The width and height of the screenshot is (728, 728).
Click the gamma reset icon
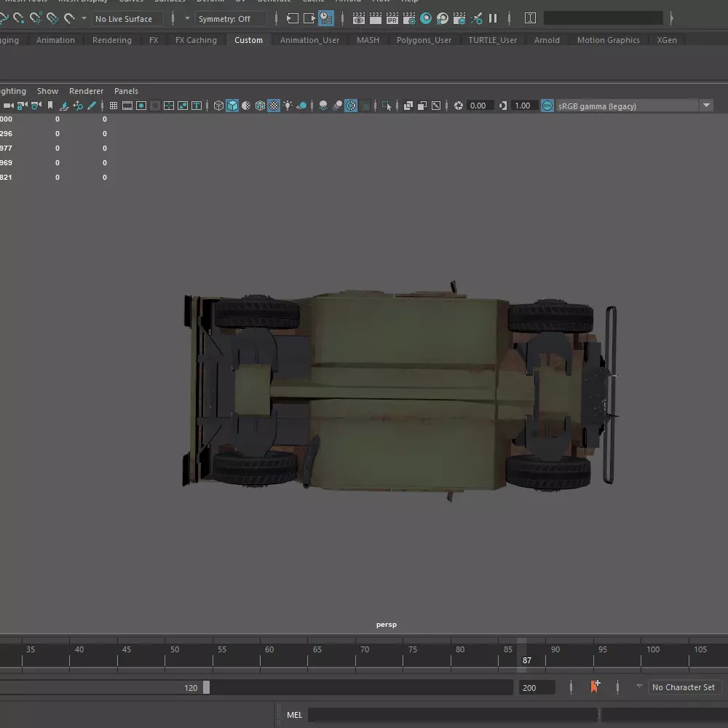(503, 106)
